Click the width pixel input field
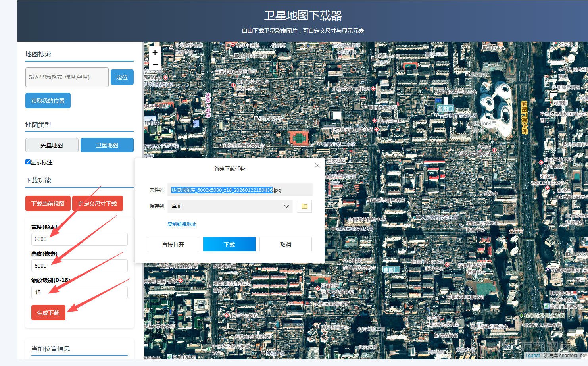Viewport: 588px width, 366px height. [x=79, y=239]
